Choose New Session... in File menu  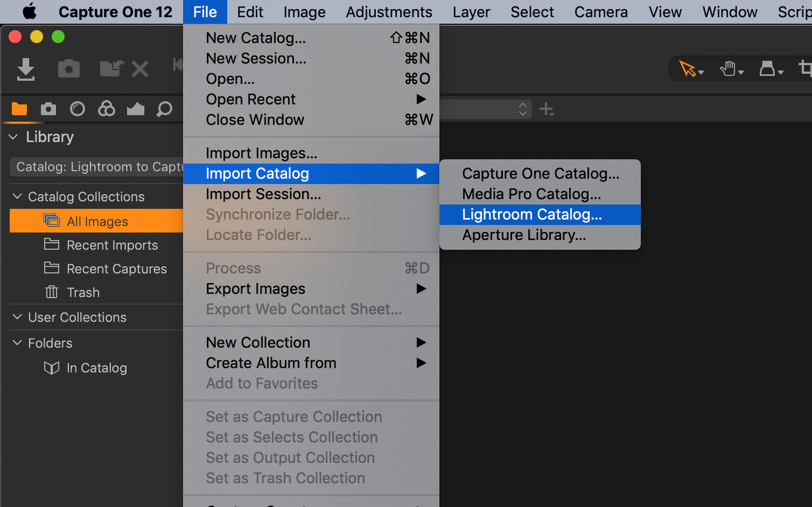point(311,58)
